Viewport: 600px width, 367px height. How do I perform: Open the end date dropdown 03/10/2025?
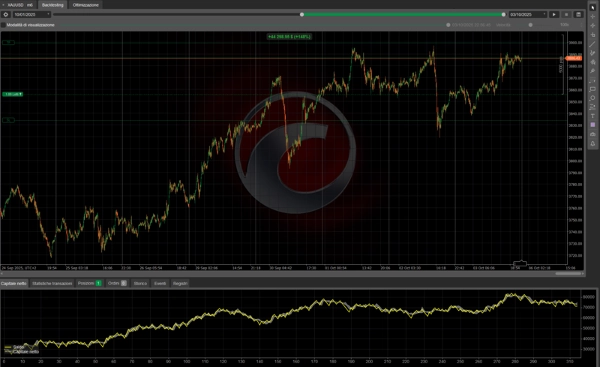click(x=528, y=15)
